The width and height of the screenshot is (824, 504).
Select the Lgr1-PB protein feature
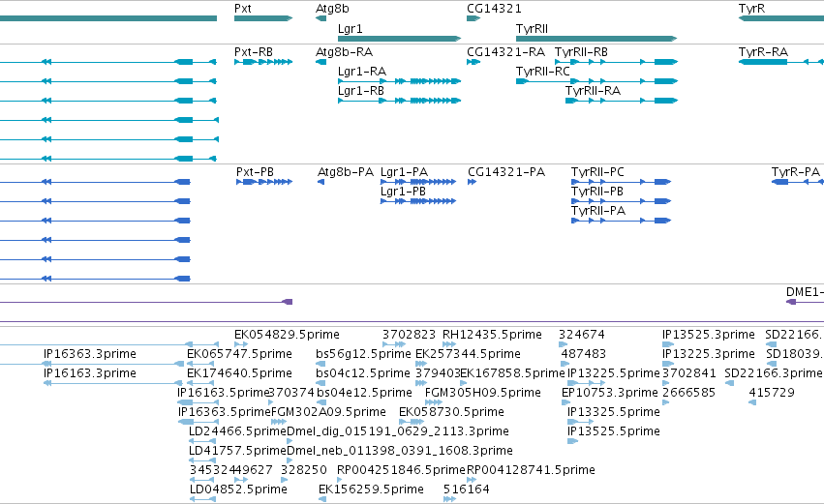(x=418, y=201)
